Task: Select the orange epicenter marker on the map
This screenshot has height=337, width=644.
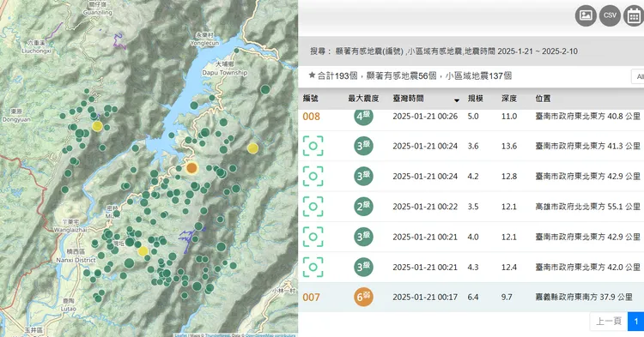Action: (x=191, y=168)
